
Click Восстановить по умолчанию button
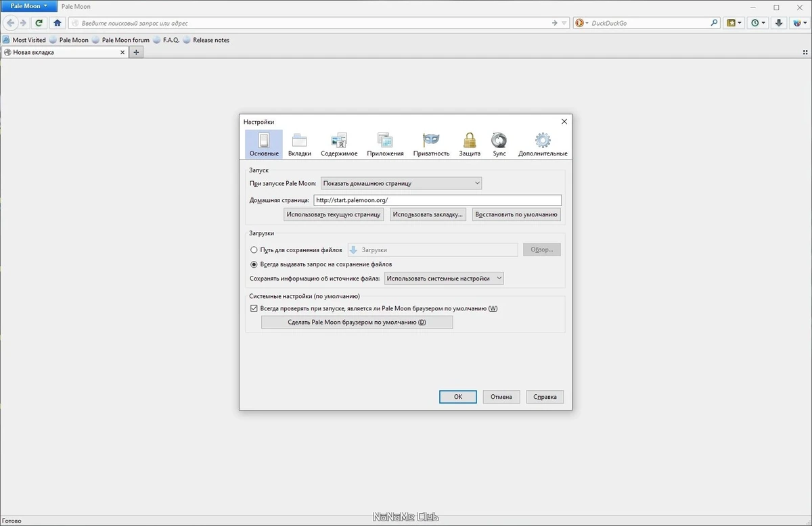coord(517,214)
